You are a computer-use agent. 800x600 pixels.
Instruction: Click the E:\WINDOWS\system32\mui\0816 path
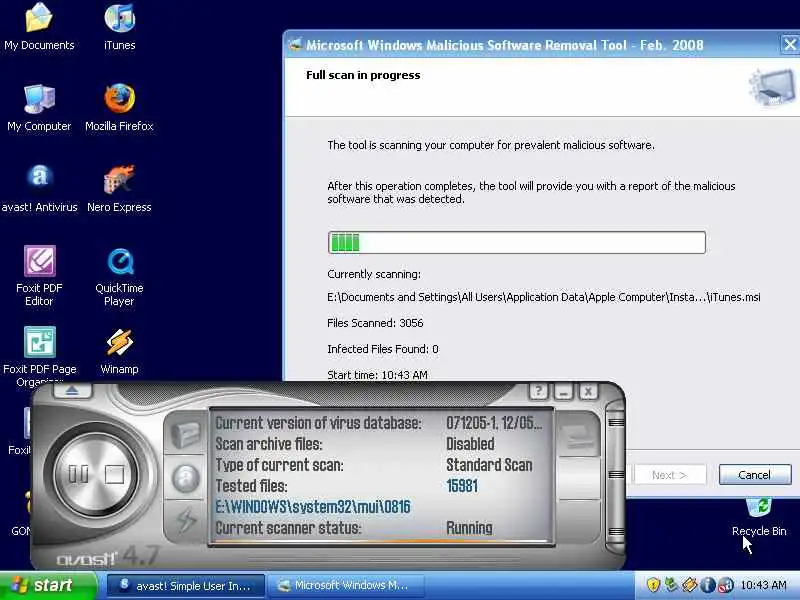coord(313,507)
